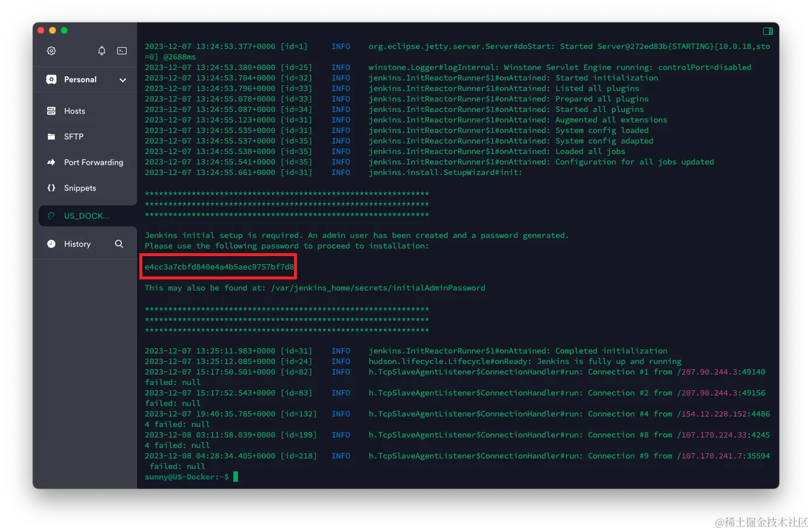This screenshot has height=532, width=812.
Task: Click the address /107.170.241.7:35594
Action: 723,456
